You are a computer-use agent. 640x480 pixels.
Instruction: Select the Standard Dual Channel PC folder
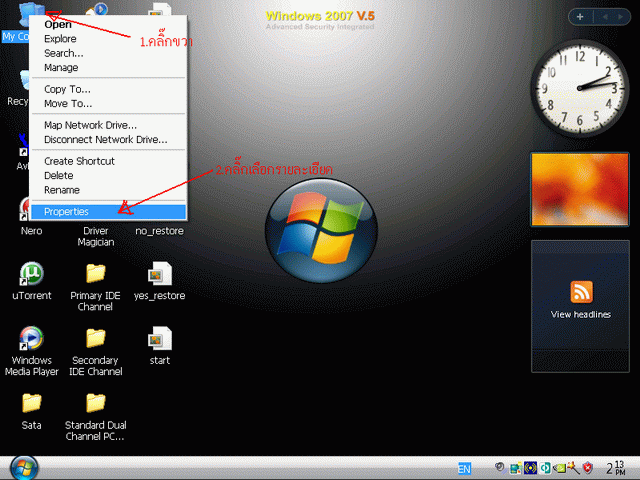click(x=96, y=416)
